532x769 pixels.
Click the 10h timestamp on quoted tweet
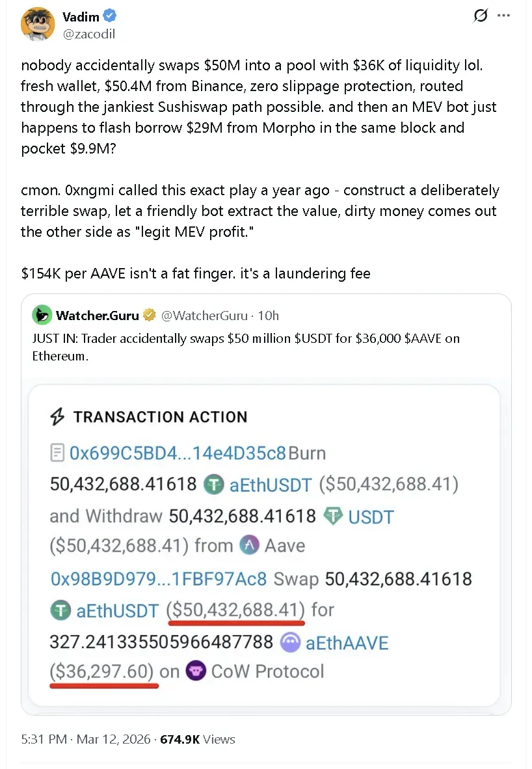pos(269,316)
